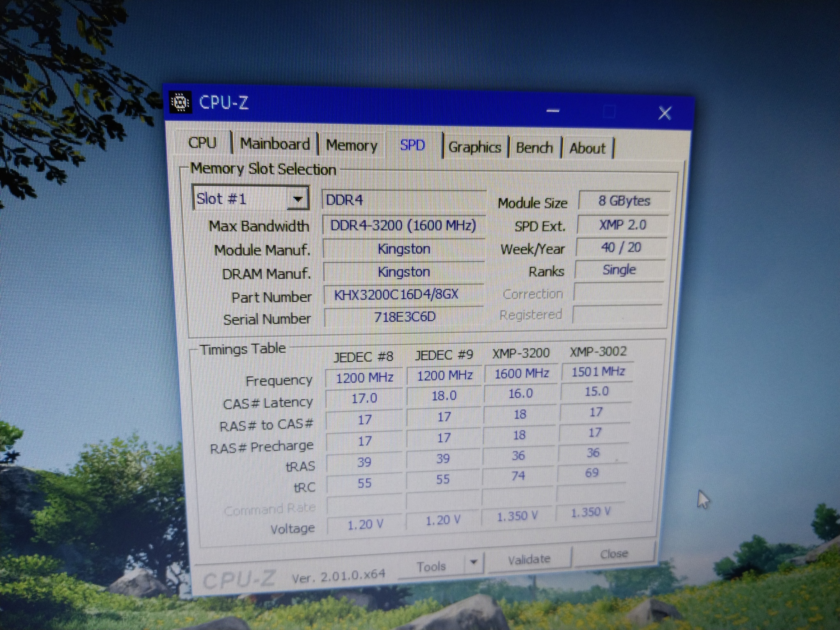Click the serial number 718E3C6D

point(404,317)
